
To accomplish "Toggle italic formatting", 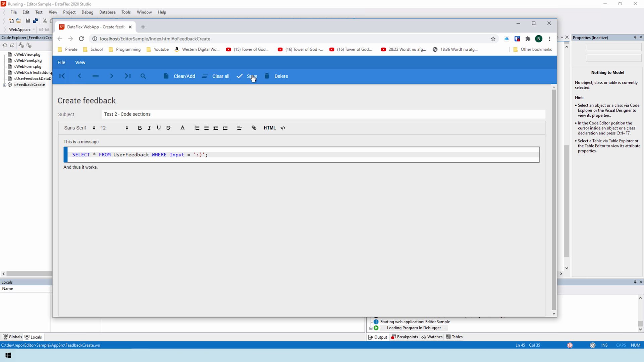I will (x=149, y=128).
